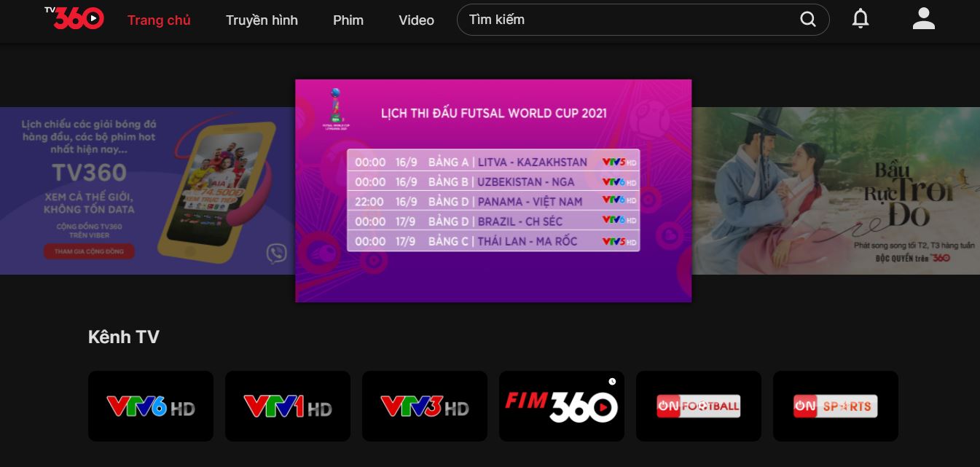The width and height of the screenshot is (980, 467).
Task: Click the Lịch thi đấu Futsal World Cup title
Action: click(494, 114)
